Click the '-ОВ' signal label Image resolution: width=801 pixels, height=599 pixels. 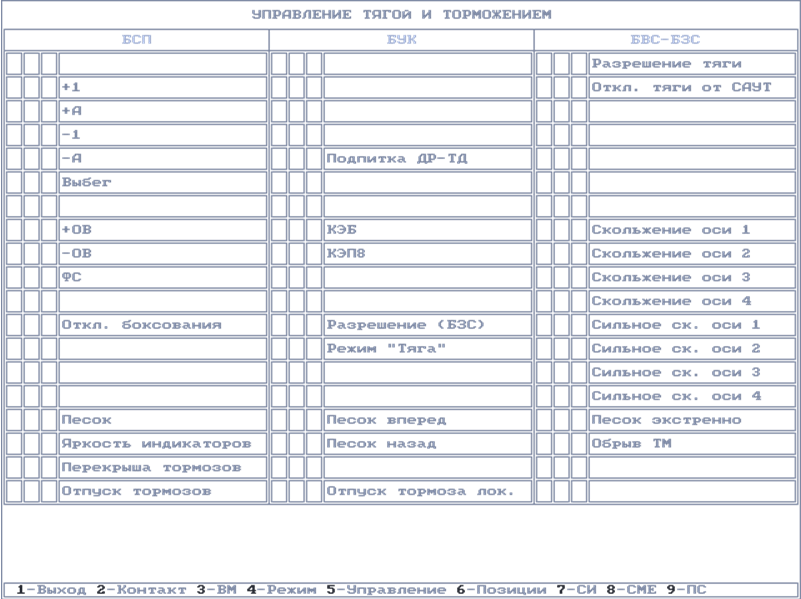[x=76, y=254]
